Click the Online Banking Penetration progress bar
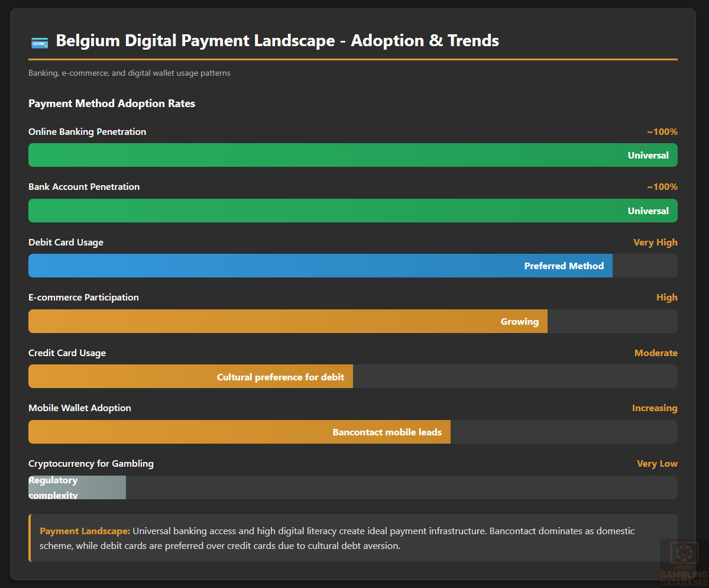The image size is (709, 588). click(x=352, y=155)
